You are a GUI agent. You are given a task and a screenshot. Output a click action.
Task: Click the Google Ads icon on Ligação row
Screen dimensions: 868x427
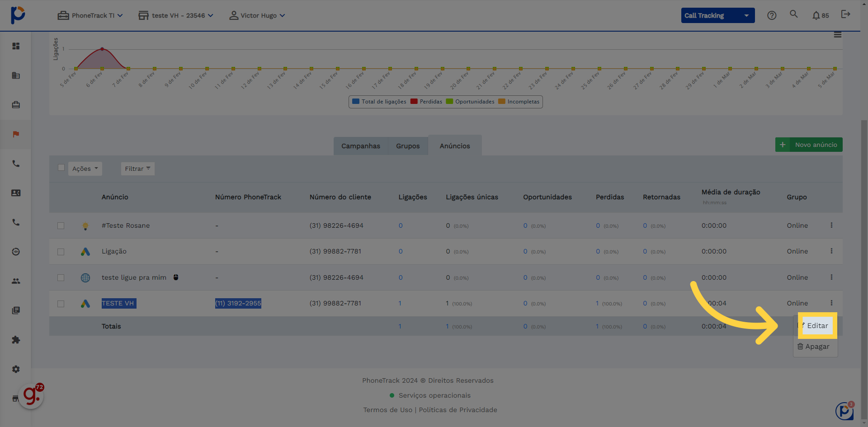point(85,252)
